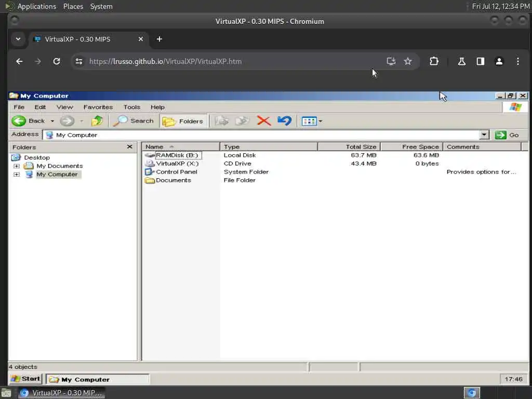Viewport: 532px width, 399px height.
Task: Click the install app icon in address bar
Action: point(391,61)
